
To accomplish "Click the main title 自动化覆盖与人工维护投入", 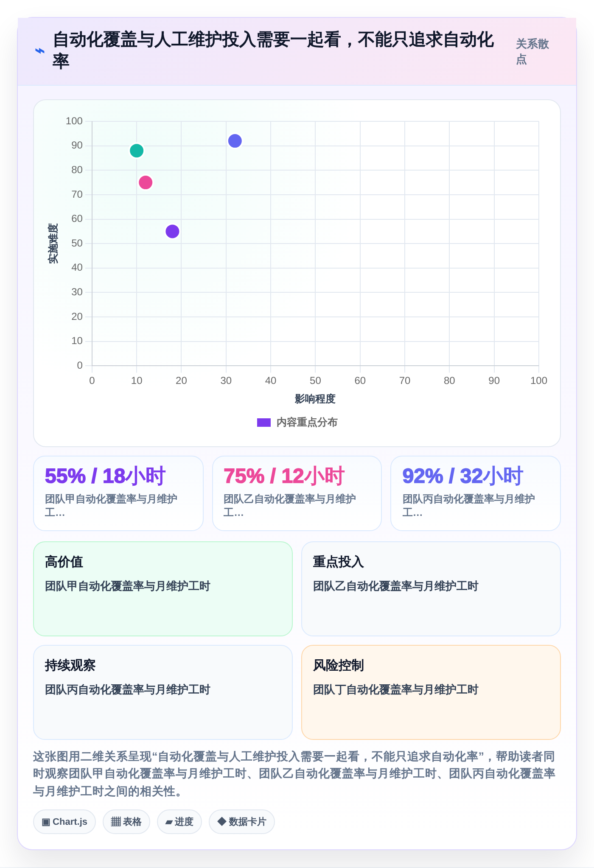I will [x=273, y=50].
